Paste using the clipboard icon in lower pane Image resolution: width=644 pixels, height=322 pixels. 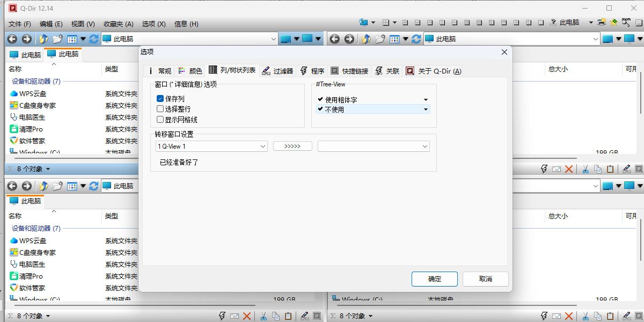(289, 316)
